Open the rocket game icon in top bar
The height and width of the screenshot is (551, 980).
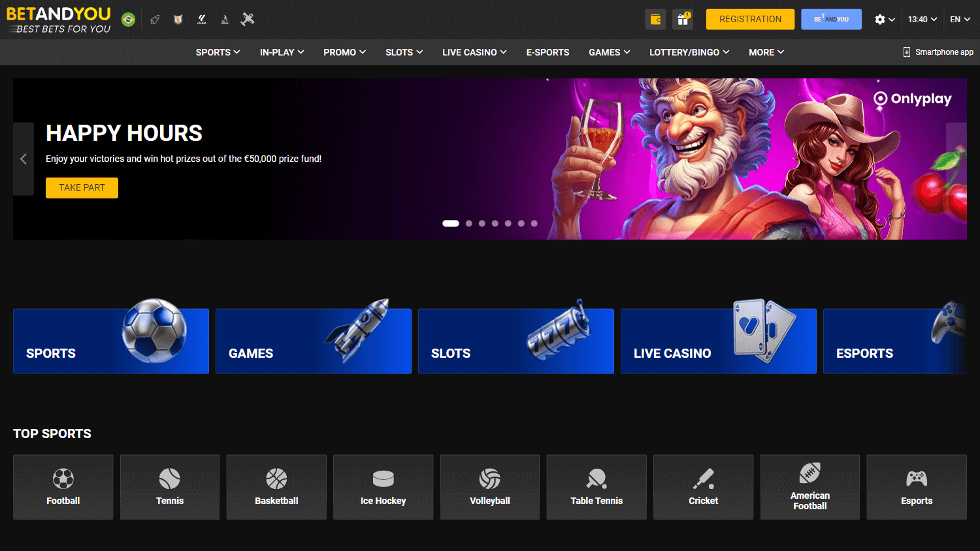[155, 19]
